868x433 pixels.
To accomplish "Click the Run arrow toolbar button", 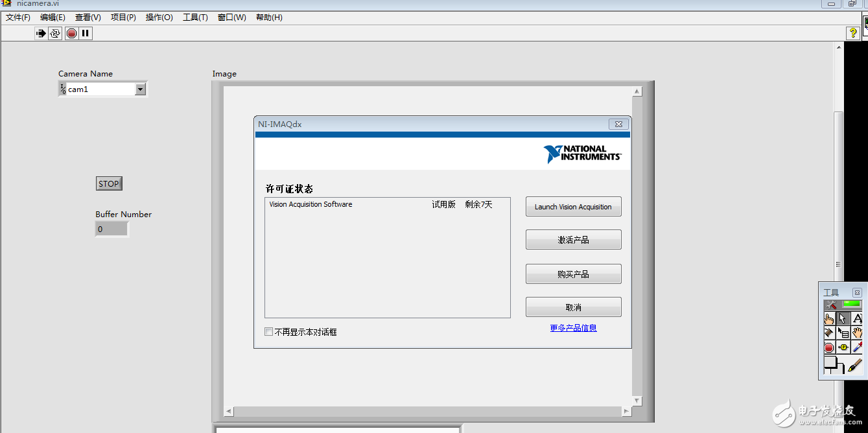I will coord(41,33).
